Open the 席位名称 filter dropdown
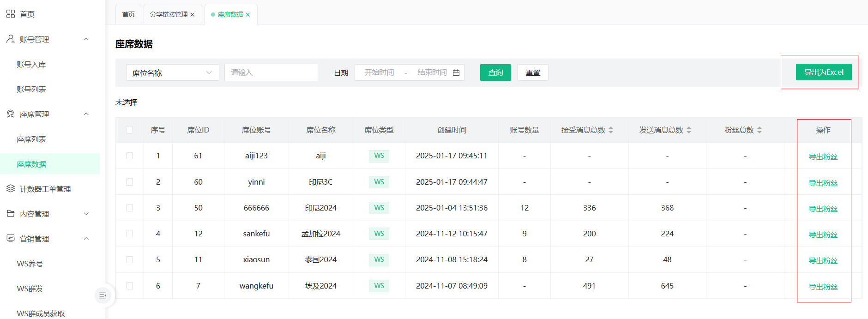 point(172,72)
